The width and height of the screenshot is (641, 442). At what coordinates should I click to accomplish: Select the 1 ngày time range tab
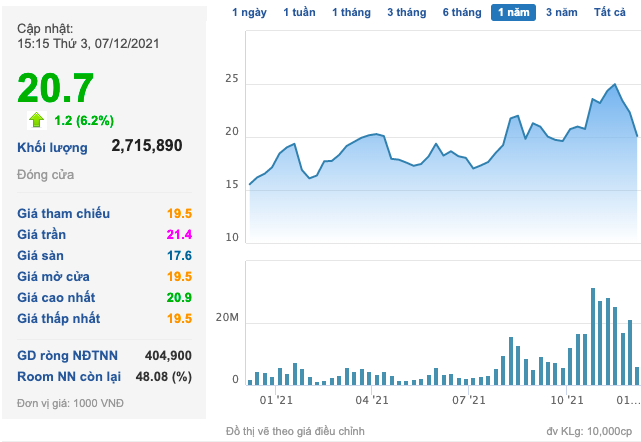249,12
